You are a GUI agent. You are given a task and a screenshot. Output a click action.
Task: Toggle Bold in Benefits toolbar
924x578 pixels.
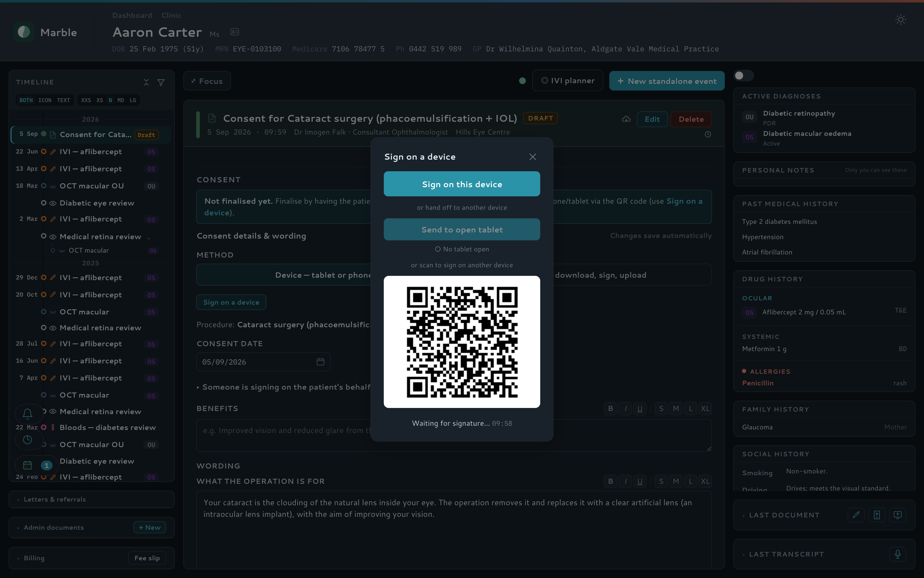pos(610,409)
